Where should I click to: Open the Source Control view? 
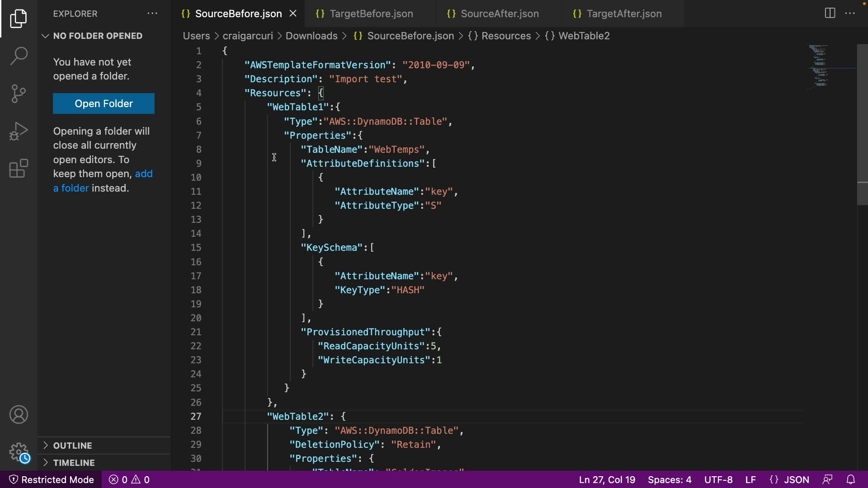pos(19,94)
